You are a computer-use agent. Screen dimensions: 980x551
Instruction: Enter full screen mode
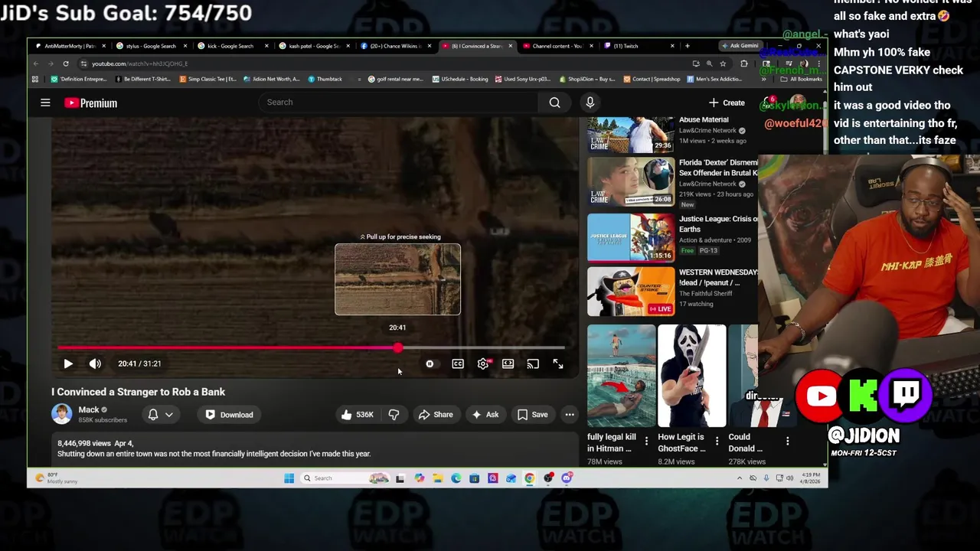point(558,364)
